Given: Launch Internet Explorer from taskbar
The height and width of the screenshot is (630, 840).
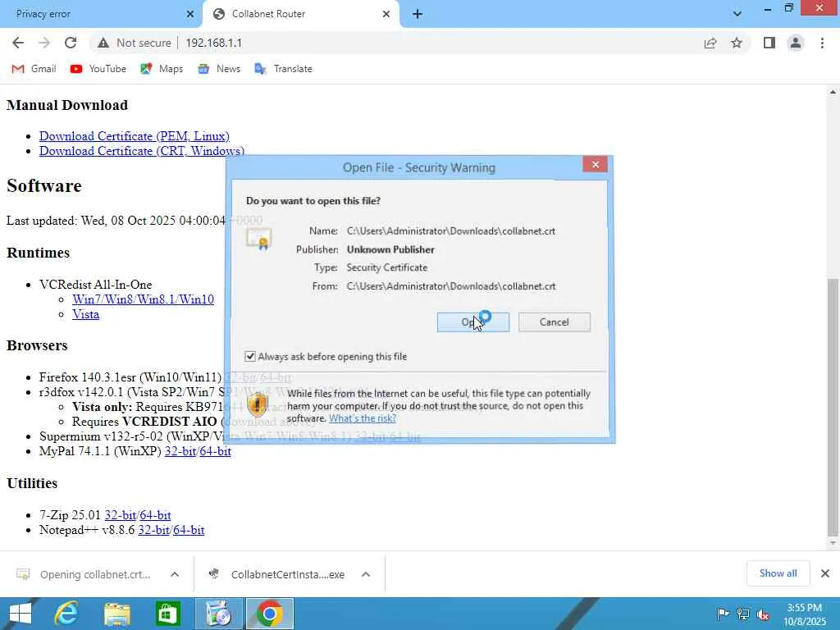Looking at the screenshot, I should point(66,614).
